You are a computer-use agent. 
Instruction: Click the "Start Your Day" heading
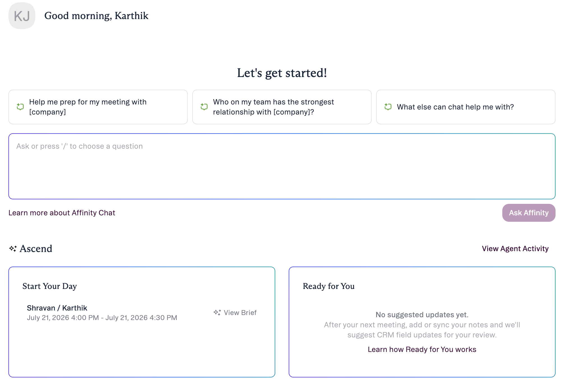coord(50,286)
